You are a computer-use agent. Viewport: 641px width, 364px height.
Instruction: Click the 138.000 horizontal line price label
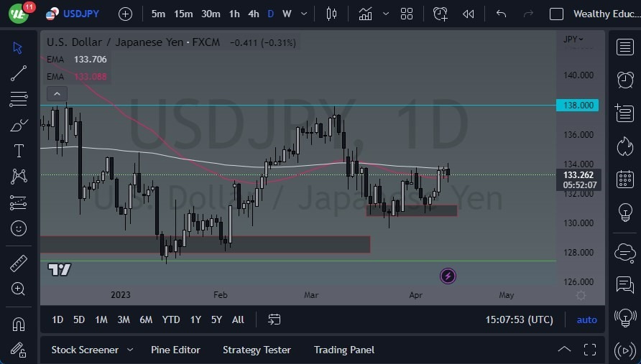pyautogui.click(x=578, y=106)
